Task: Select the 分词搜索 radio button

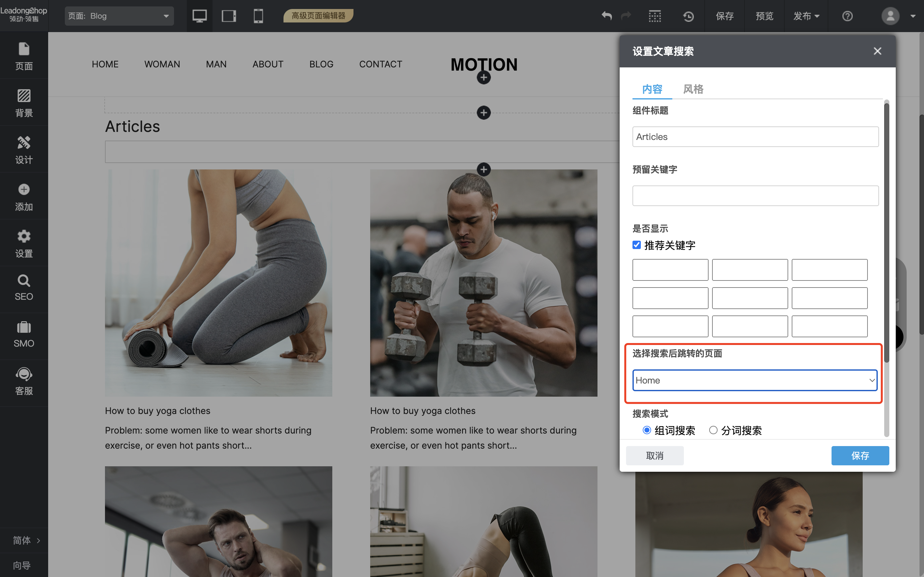Action: [x=713, y=430]
